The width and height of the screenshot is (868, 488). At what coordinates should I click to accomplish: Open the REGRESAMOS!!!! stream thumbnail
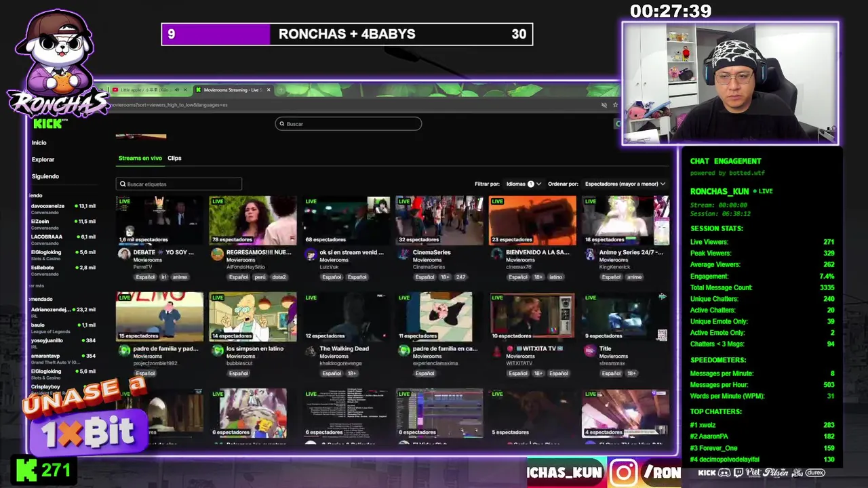252,220
